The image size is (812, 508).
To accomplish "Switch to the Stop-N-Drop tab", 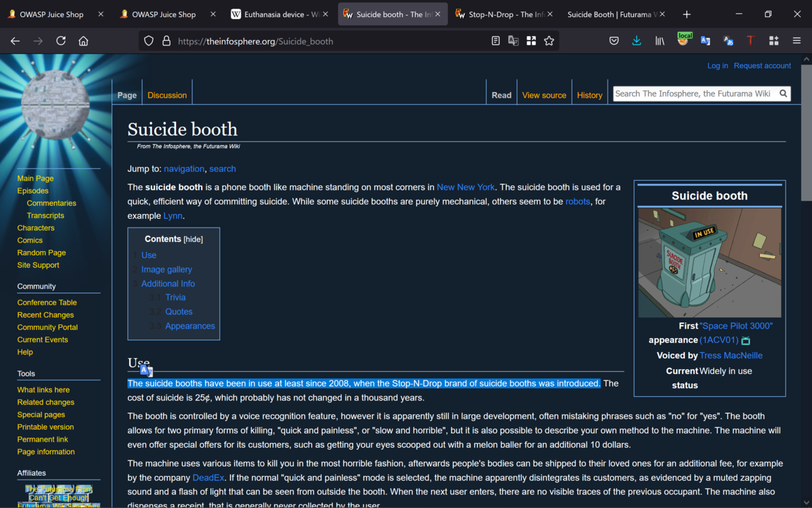I will click(x=505, y=14).
